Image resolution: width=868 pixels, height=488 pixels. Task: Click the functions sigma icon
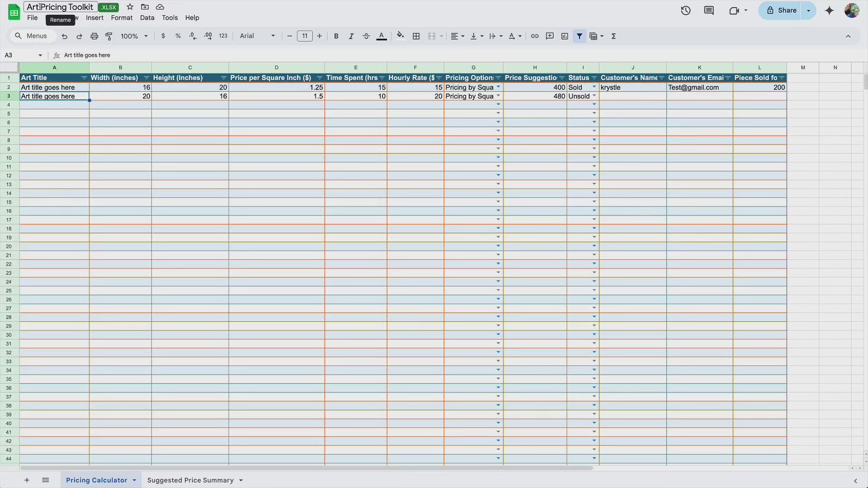tap(613, 36)
